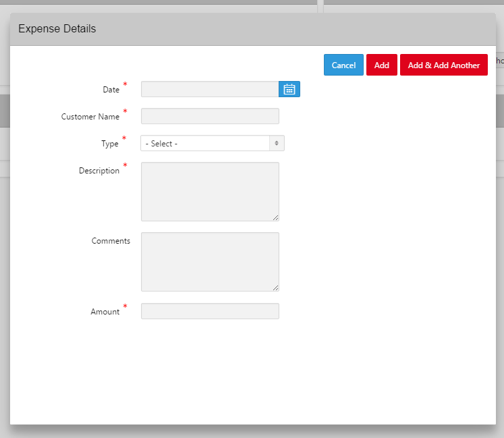
Task: Click the Amount field label
Action: (x=105, y=312)
